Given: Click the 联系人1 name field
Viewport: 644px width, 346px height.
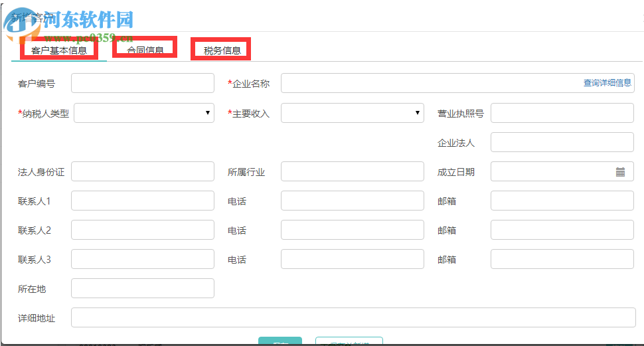Looking at the screenshot, I should coord(143,201).
